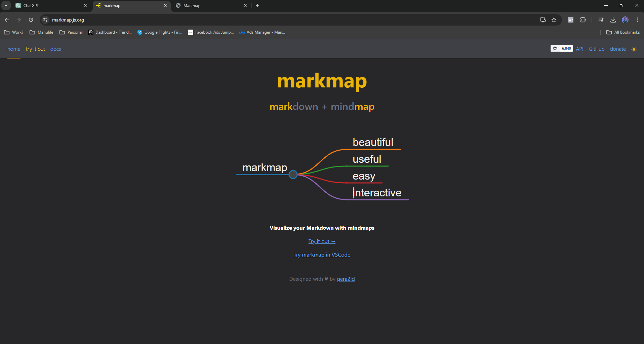Open the media playback controls icon
Image resolution: width=644 pixels, height=344 pixels.
[x=601, y=20]
